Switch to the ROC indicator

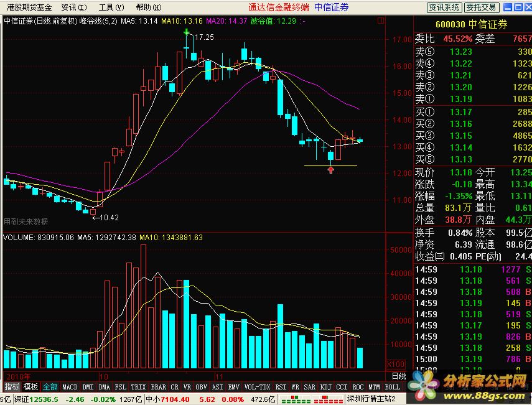(358, 387)
